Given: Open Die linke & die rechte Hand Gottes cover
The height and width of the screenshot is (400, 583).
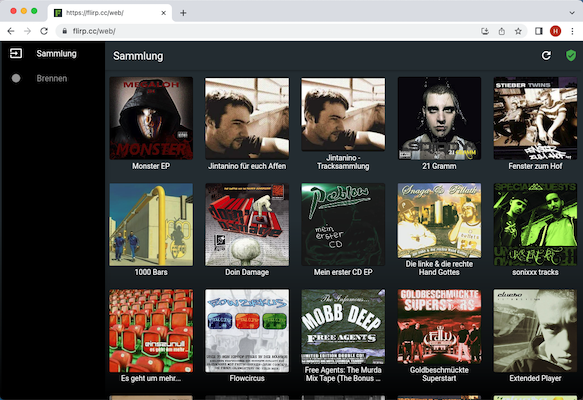Looking at the screenshot, I should (439, 220).
